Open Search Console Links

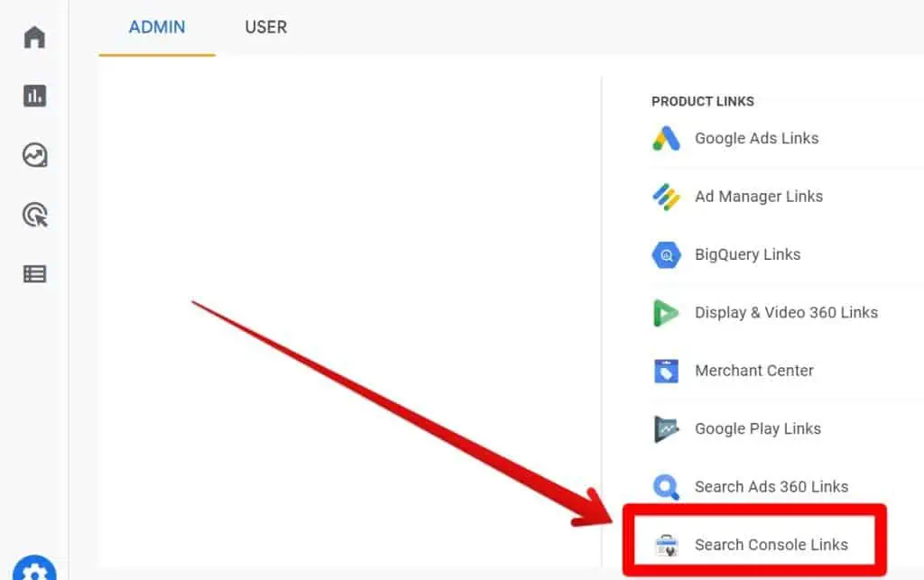(x=771, y=545)
